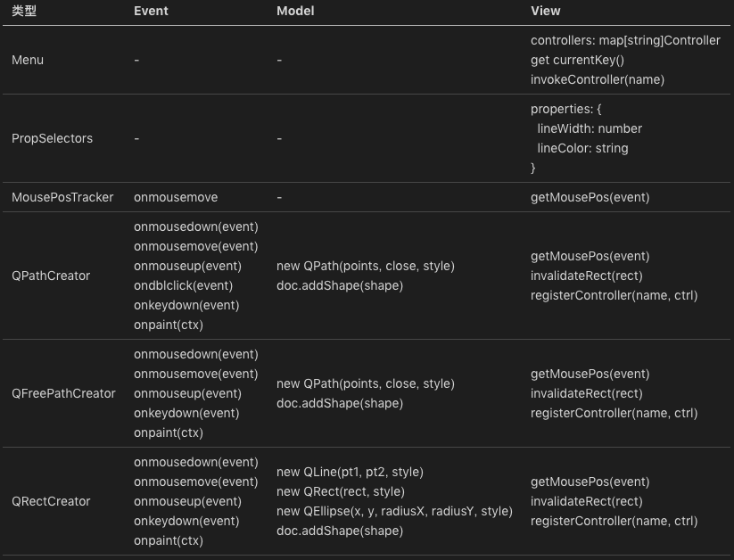Click the View column header
734x560 pixels.
click(x=545, y=11)
